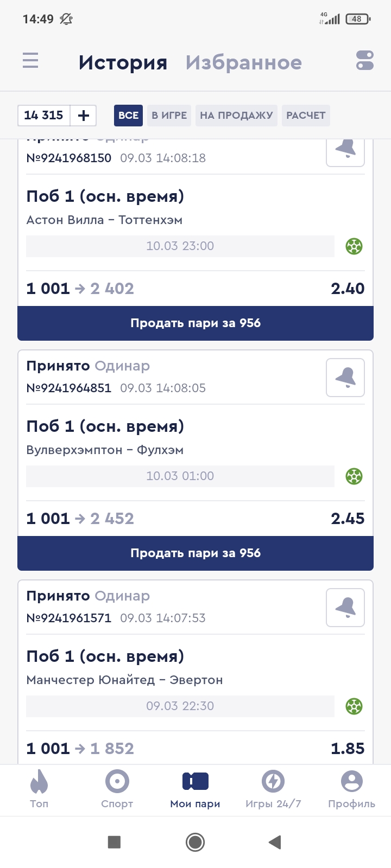Tap football icon on Астон Вилла match
391x868 pixels.
point(354,246)
